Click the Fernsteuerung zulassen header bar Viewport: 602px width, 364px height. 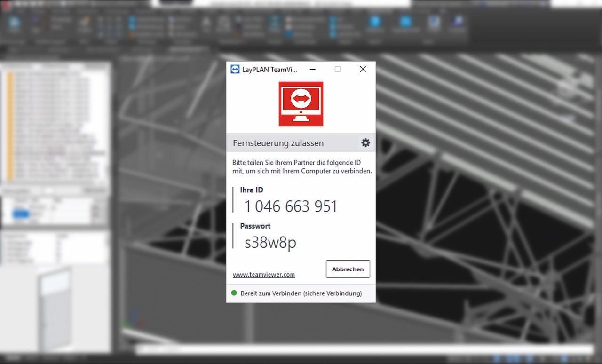click(292, 143)
